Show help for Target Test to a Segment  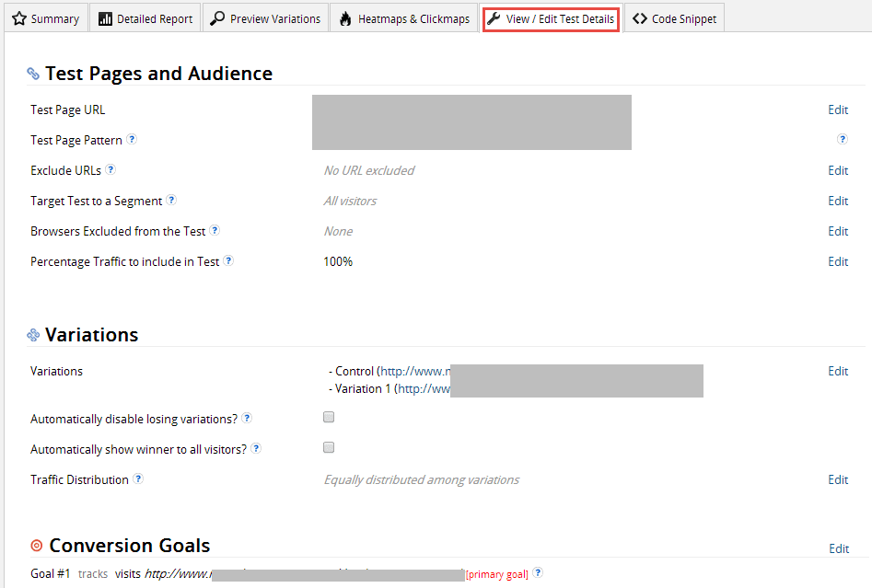(171, 200)
